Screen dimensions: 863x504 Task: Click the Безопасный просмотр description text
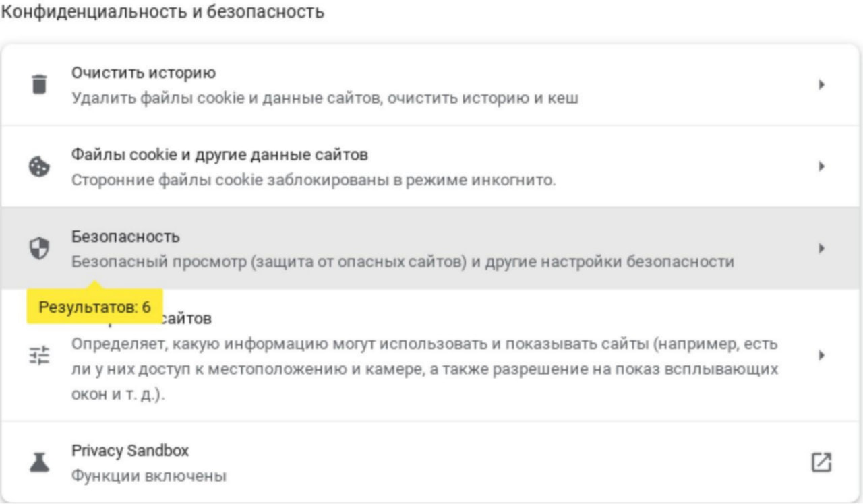pyautogui.click(x=403, y=261)
